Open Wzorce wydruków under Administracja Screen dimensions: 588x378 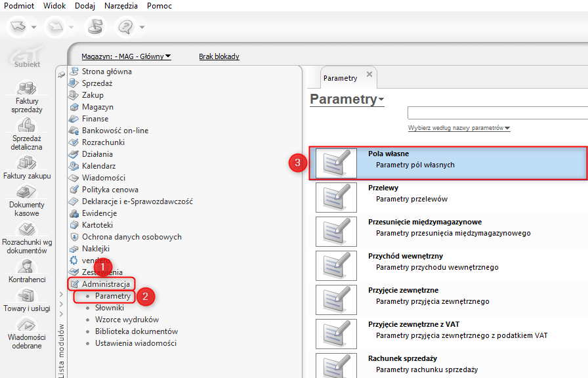coord(127,320)
